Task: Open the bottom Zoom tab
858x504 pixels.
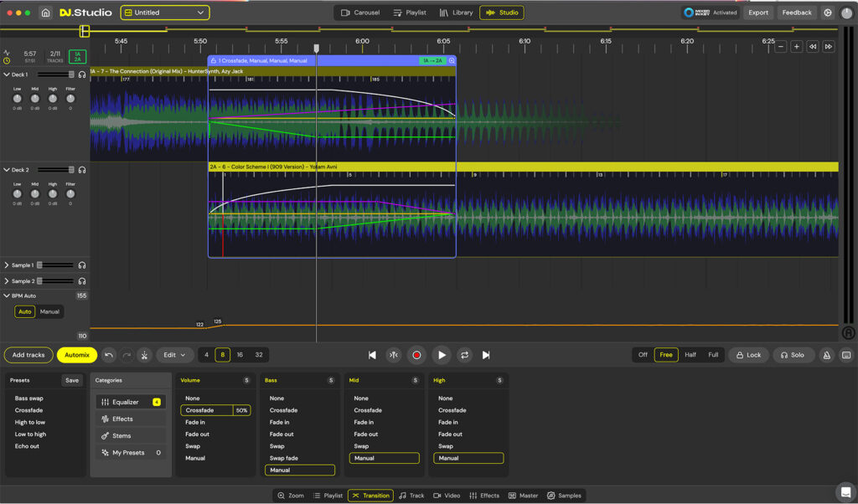Action: click(290, 496)
